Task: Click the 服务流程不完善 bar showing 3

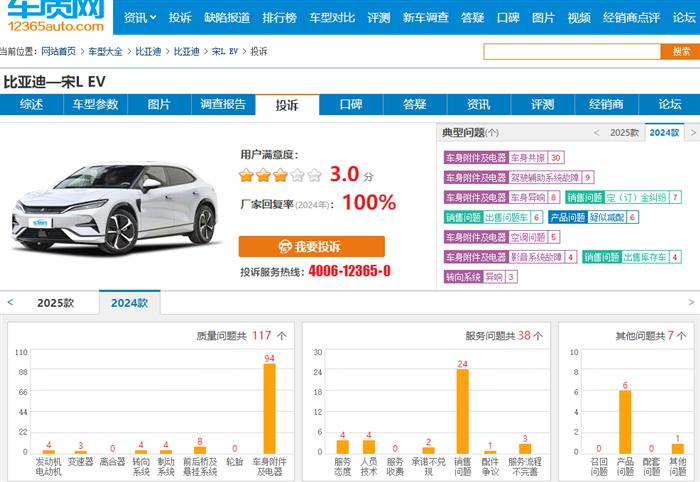Action: tap(525, 449)
